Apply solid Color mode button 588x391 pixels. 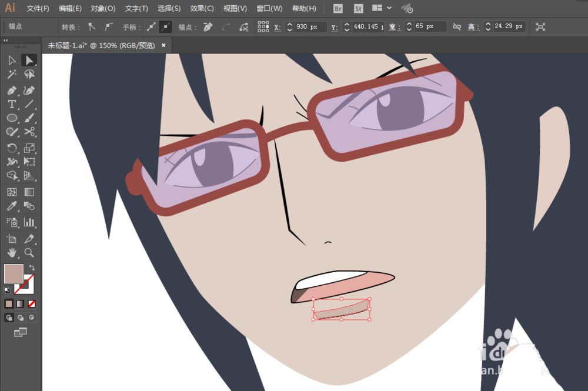tap(9, 303)
